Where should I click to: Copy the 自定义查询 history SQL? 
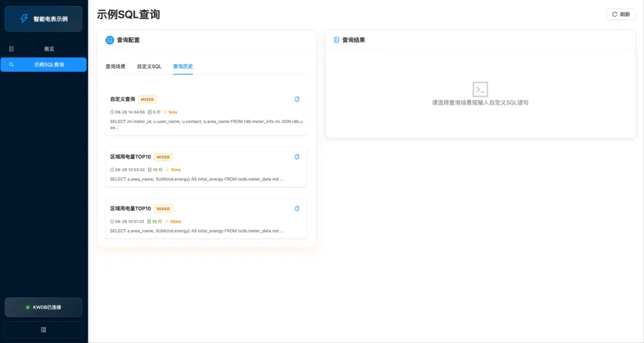click(297, 99)
